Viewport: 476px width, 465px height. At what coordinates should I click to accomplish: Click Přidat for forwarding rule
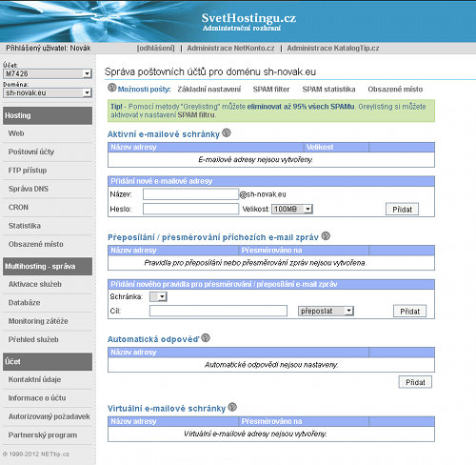click(x=409, y=312)
